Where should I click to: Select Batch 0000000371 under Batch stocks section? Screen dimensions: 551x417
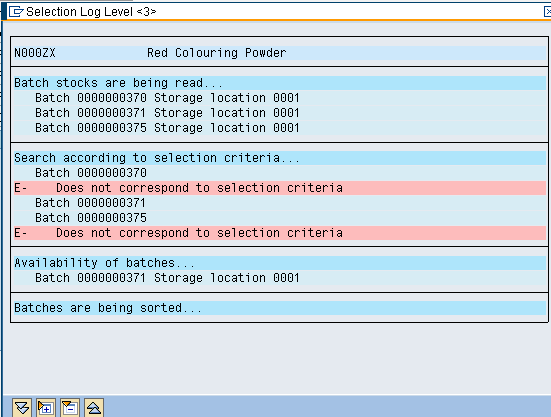[280, 113]
